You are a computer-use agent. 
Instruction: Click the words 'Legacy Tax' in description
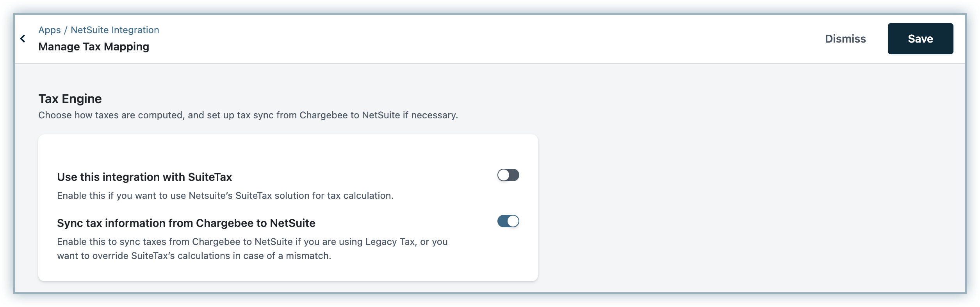click(390, 242)
